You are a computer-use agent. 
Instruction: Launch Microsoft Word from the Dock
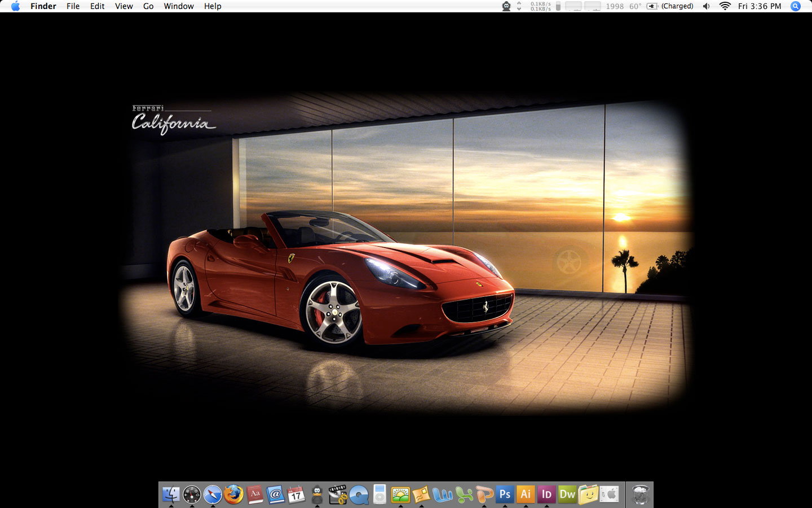442,494
